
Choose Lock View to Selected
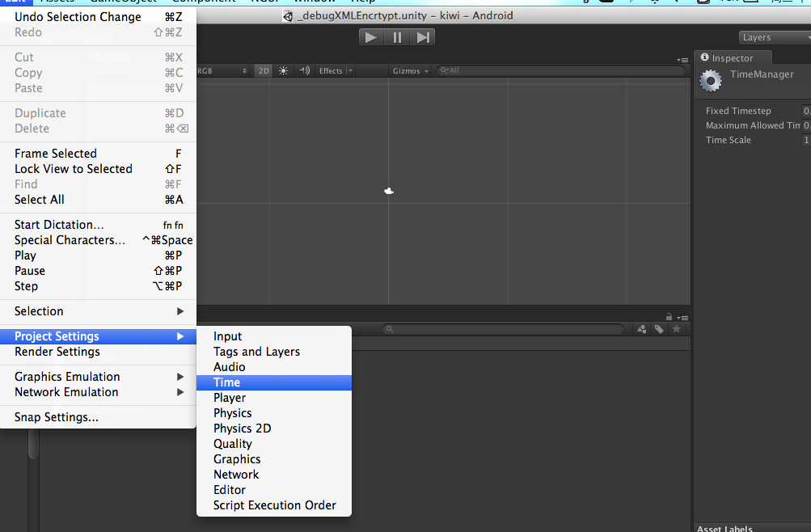(x=98, y=169)
